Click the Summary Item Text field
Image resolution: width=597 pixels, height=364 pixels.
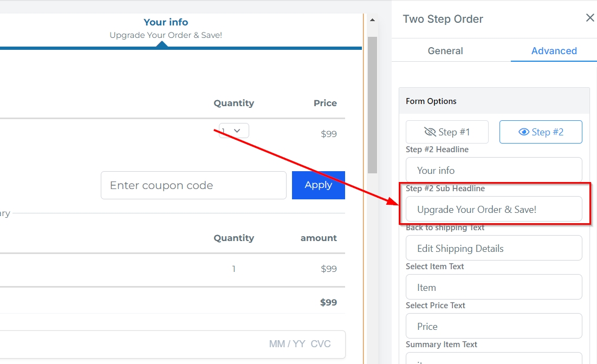494,359
